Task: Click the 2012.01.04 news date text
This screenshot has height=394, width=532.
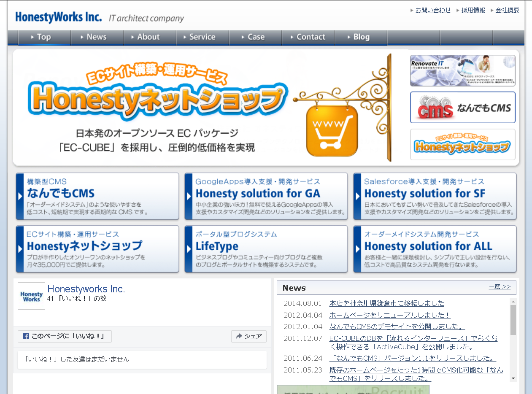Action: [x=302, y=327]
